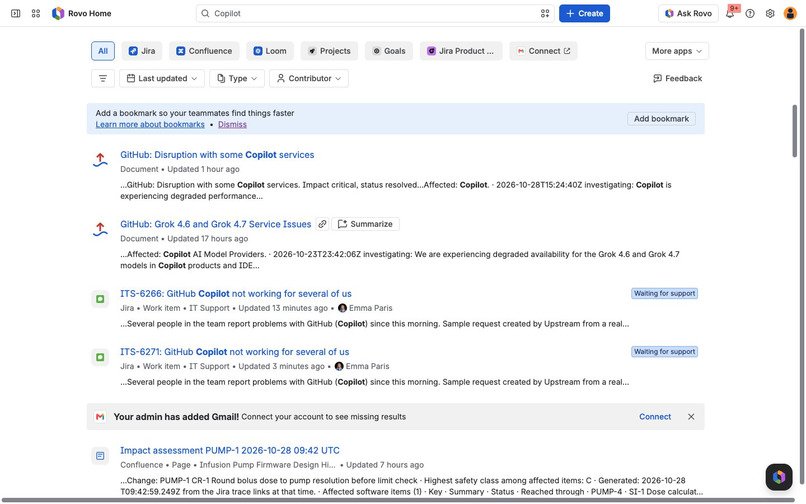Filter results by Loom
The height and width of the screenshot is (504, 806).
270,51
